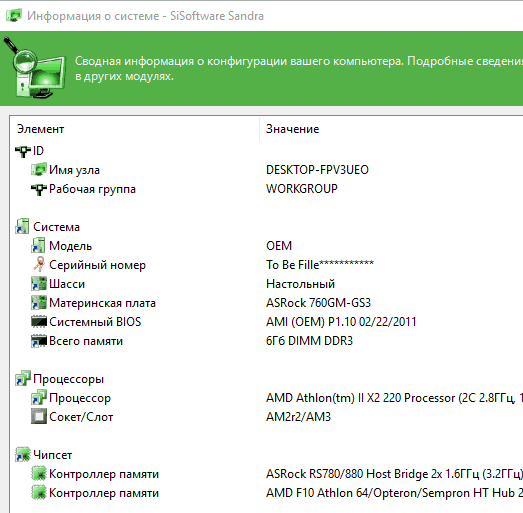
Task: Select the Рабочая группа label
Action: tap(92, 189)
